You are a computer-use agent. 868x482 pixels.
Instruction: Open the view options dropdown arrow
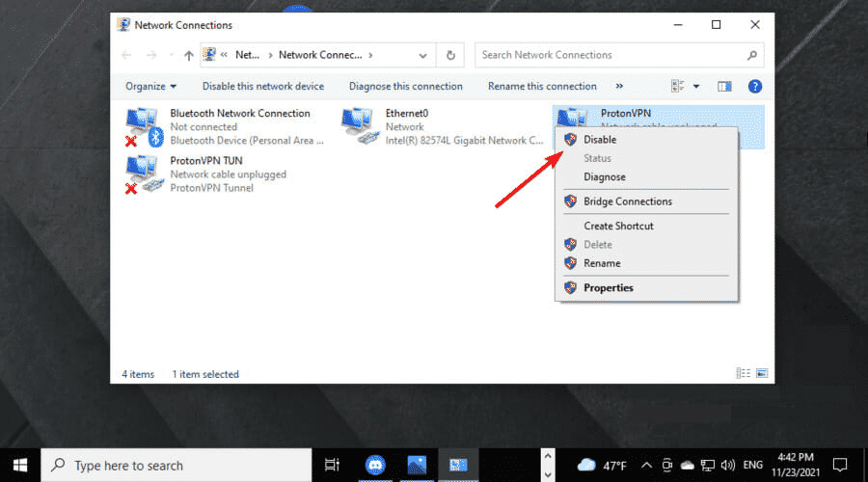[696, 87]
